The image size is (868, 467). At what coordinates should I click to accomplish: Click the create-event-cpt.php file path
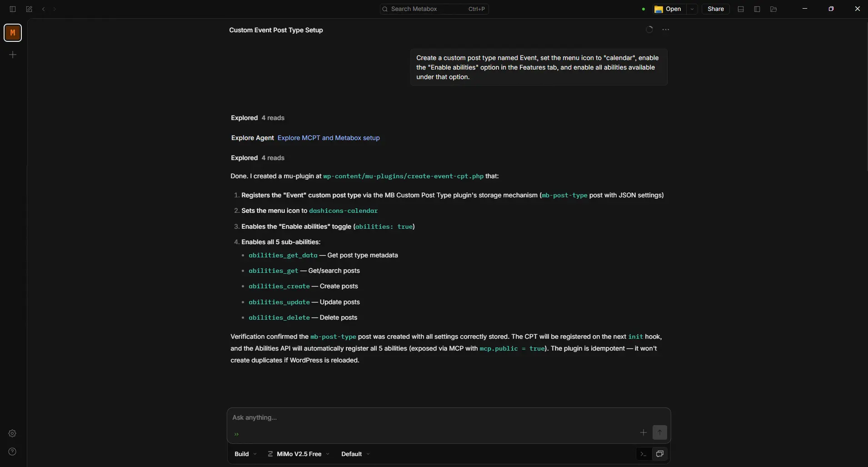pos(403,176)
